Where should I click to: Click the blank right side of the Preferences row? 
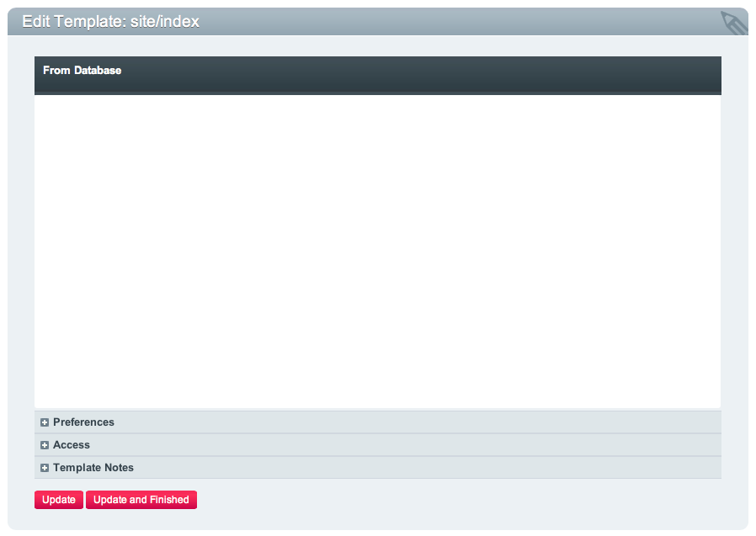505,422
